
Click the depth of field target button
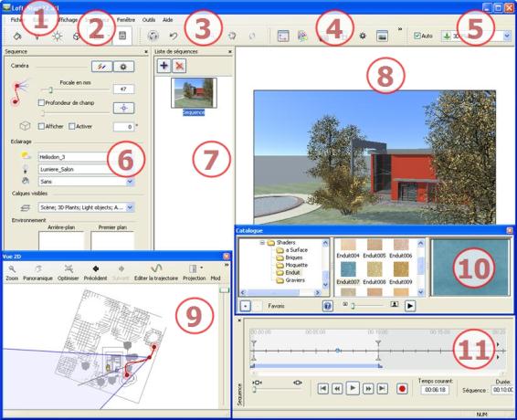point(123,108)
